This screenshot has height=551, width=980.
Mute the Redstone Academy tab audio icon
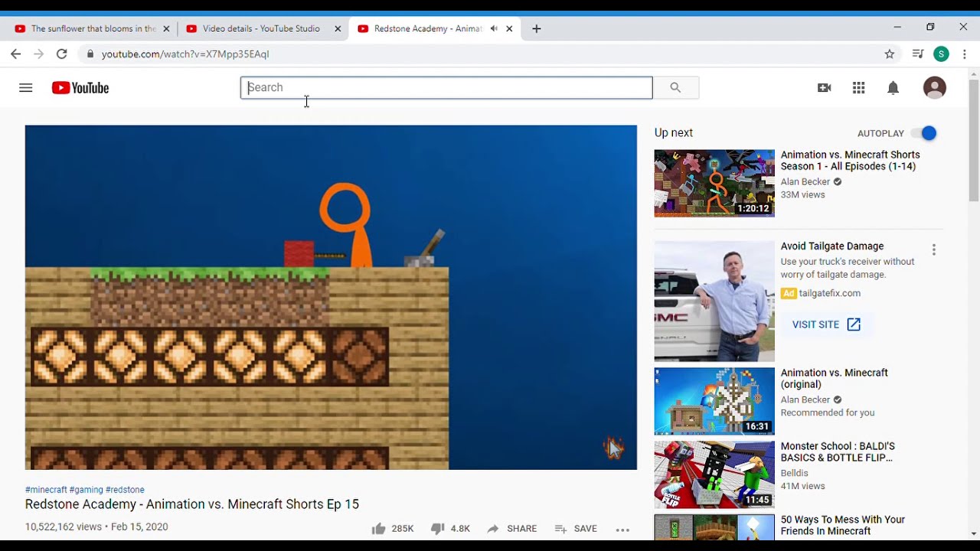[494, 29]
